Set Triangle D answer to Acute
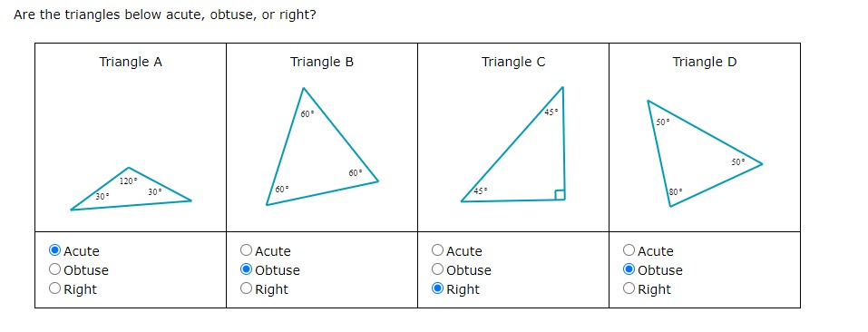Screen dimensions: 868x332 (629, 250)
